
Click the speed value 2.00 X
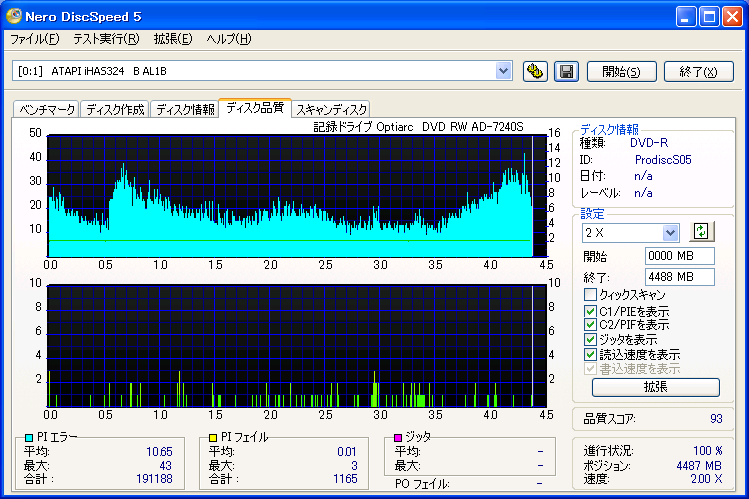pyautogui.click(x=706, y=479)
